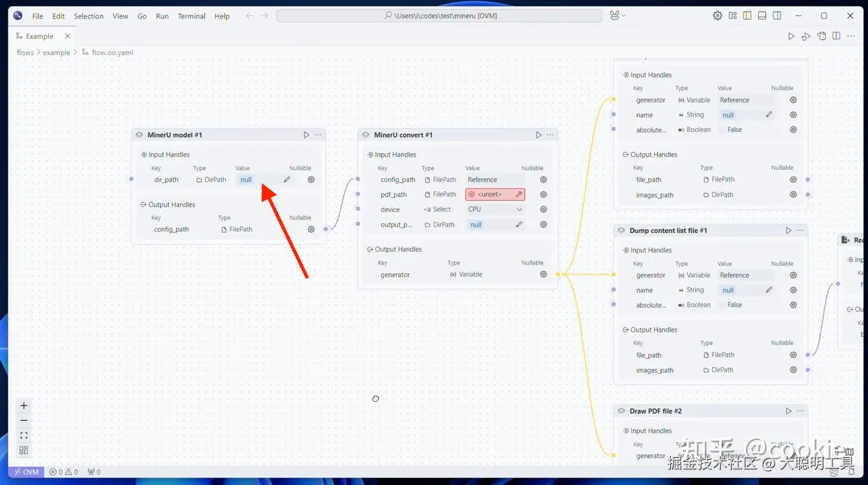
Task: Collapse Output Handles in MinerU model #1
Action: coord(167,205)
